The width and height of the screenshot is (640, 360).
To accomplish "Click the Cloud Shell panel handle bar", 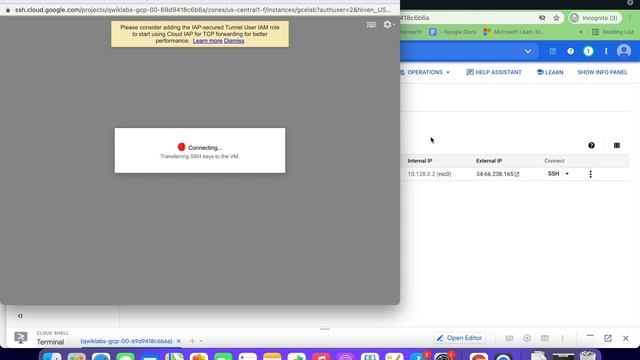I will (x=324, y=329).
